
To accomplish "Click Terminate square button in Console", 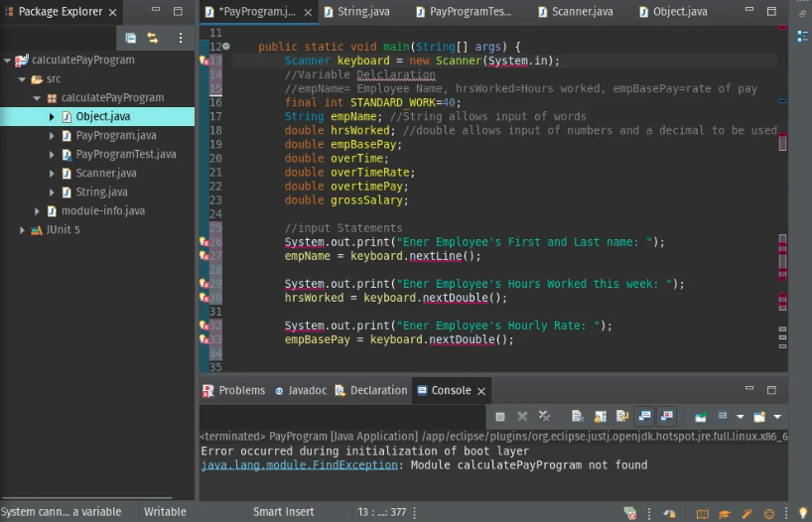I will (x=499, y=417).
